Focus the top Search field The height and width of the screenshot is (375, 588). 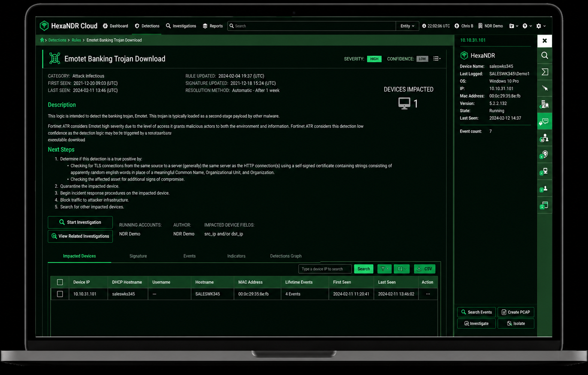click(x=312, y=26)
